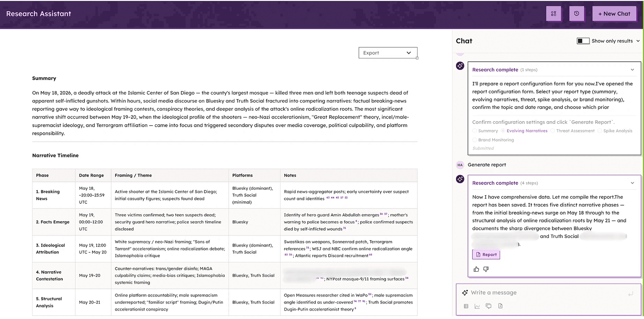
Task: Open citation 59 after WaPo reference
Action: tap(370, 294)
